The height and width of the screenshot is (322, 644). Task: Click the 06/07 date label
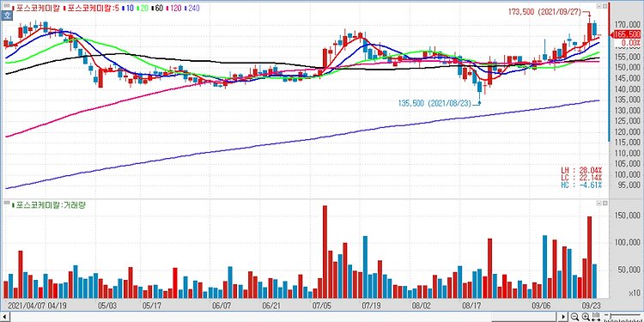tap(221, 306)
